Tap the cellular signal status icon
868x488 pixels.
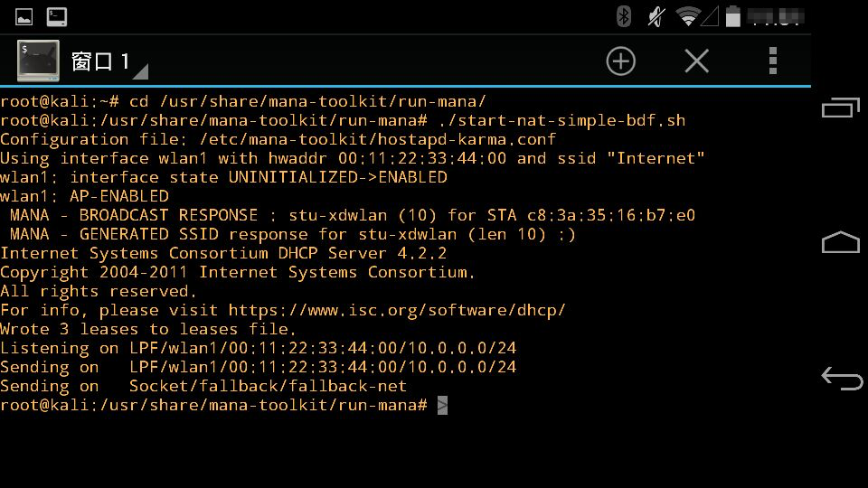[x=711, y=16]
